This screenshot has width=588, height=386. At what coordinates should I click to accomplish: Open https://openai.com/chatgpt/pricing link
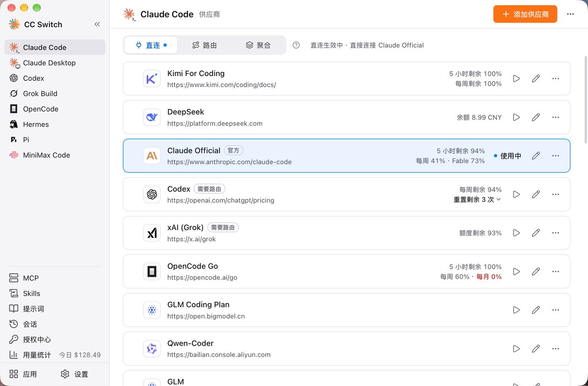220,200
